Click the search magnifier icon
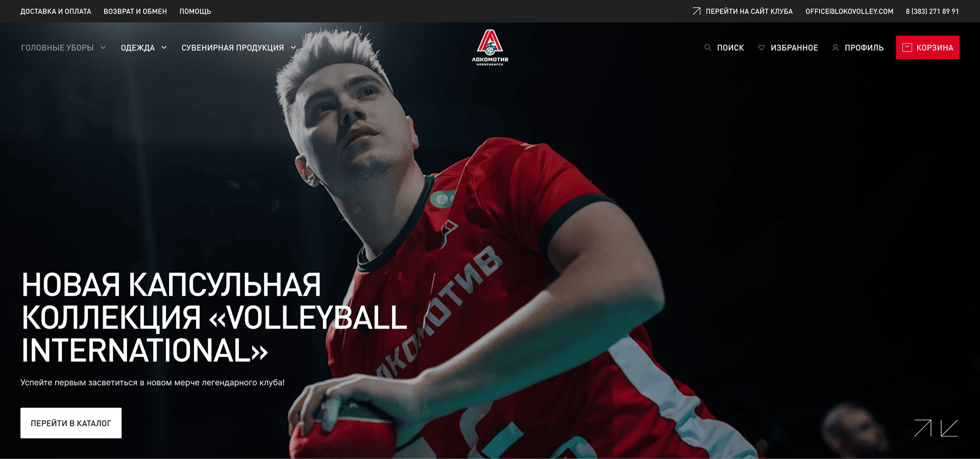This screenshot has height=459, width=980. point(707,47)
